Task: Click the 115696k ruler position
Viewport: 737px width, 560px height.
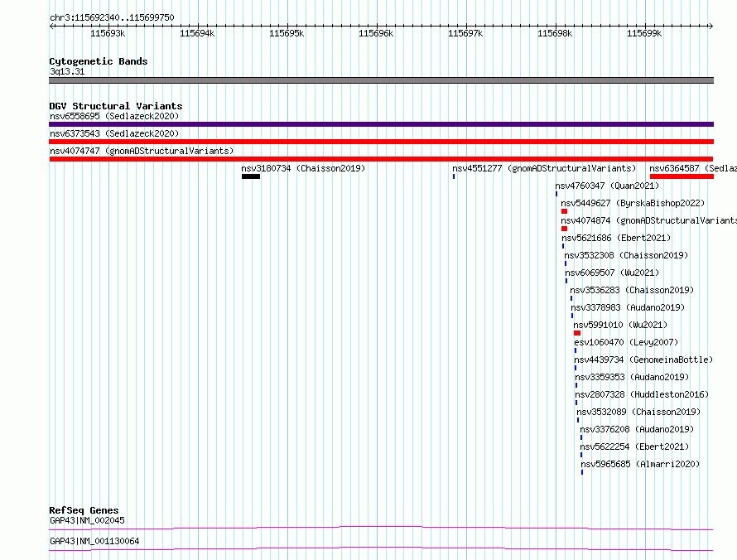Action: coord(376,33)
